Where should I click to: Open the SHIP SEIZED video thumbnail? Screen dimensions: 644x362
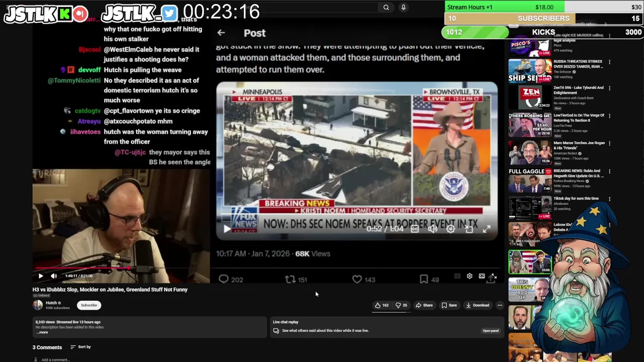530,71
